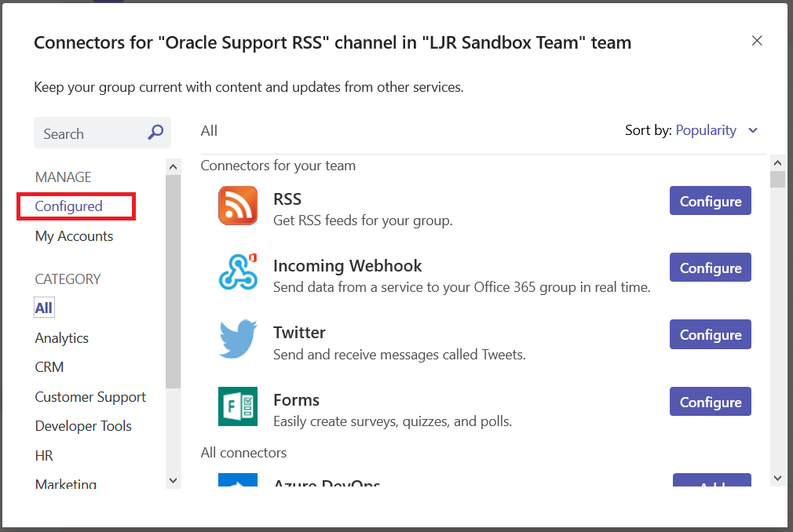The width and height of the screenshot is (793, 532).
Task: Open My Accounts under Manage
Action: [74, 236]
